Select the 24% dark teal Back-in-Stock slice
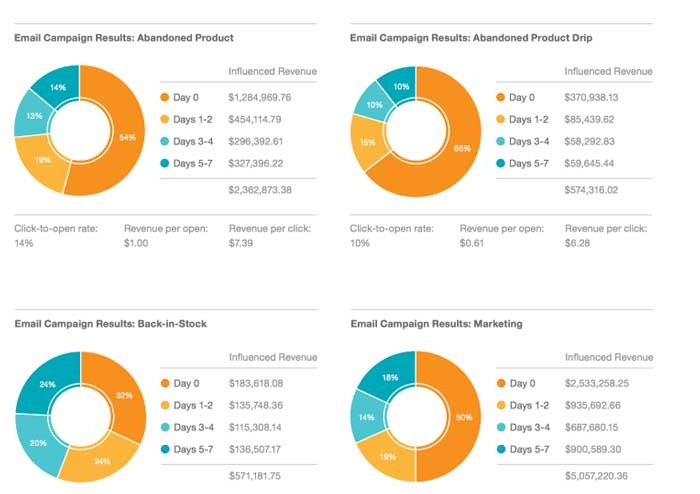This screenshot has height=494, width=700. [47, 384]
